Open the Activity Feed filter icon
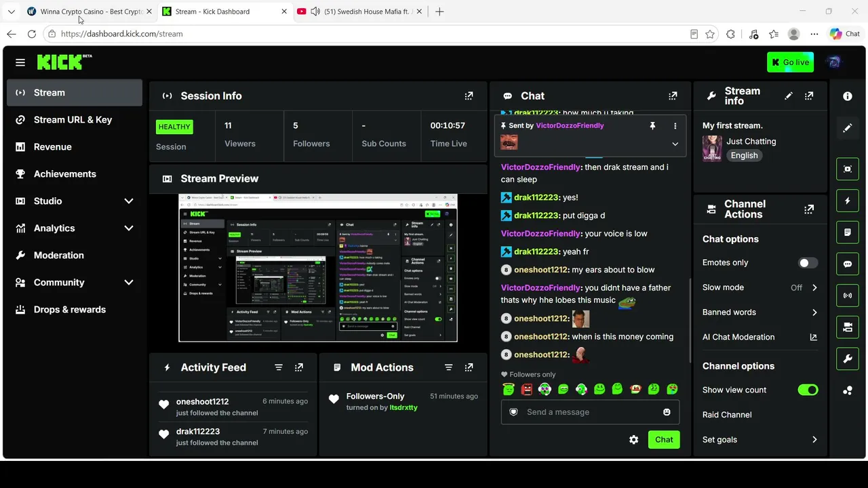This screenshot has height=488, width=868. point(279,367)
